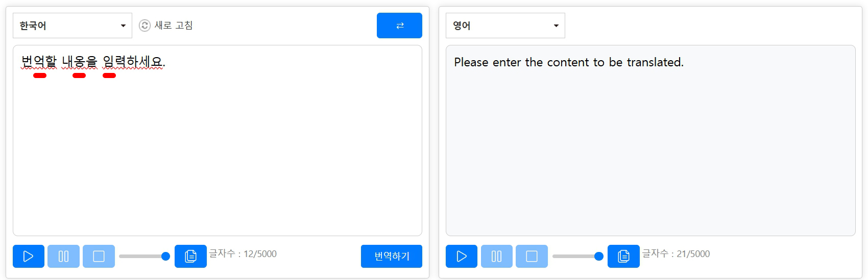Open the 영어 target language dropdown
This screenshot has height=280, width=868.
coord(505,26)
